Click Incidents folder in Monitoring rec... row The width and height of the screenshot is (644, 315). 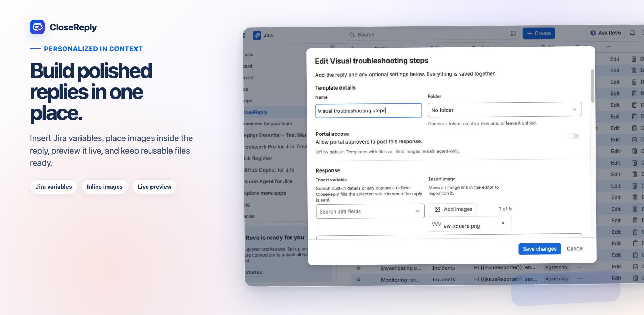point(443,280)
